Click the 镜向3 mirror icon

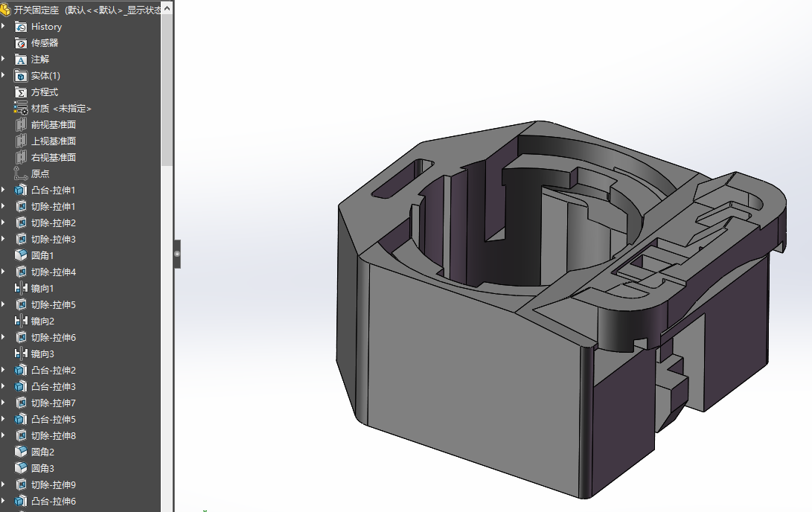click(21, 353)
